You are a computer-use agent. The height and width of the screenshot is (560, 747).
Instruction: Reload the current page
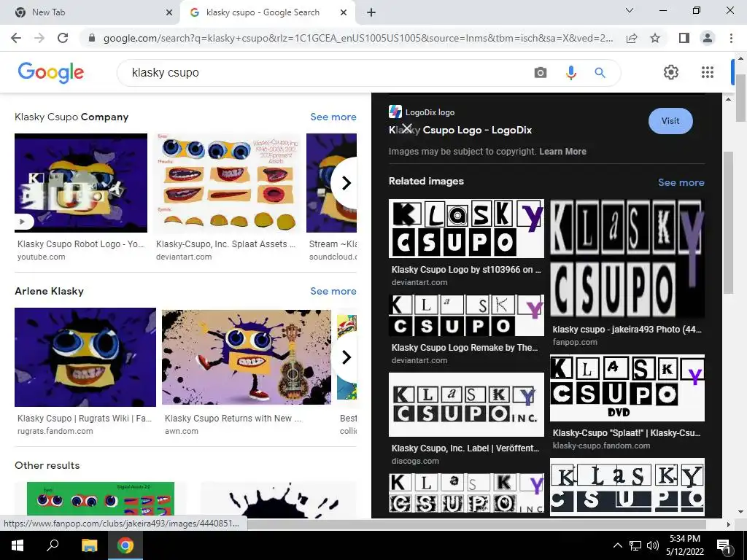[63, 38]
